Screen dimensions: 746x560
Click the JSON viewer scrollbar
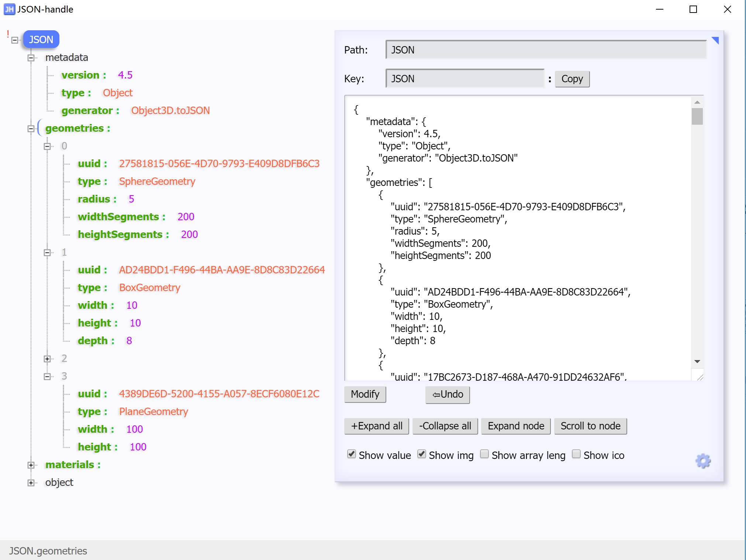click(x=697, y=117)
